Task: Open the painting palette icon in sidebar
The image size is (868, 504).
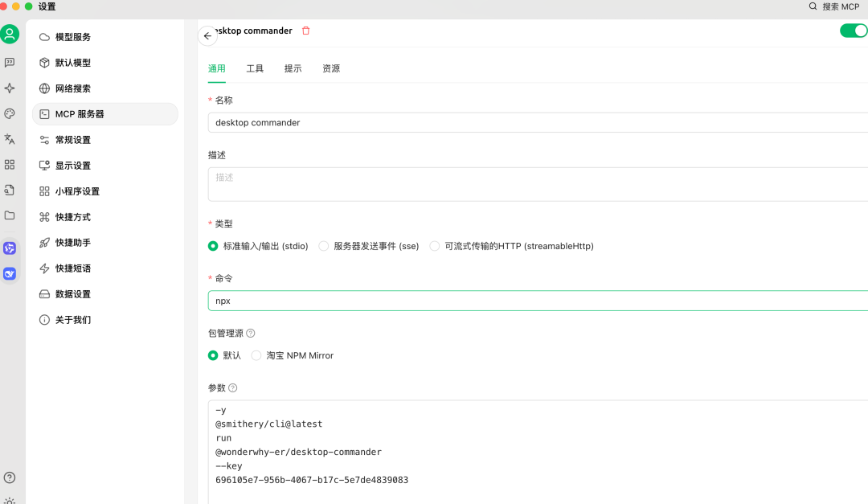Action: (x=10, y=113)
